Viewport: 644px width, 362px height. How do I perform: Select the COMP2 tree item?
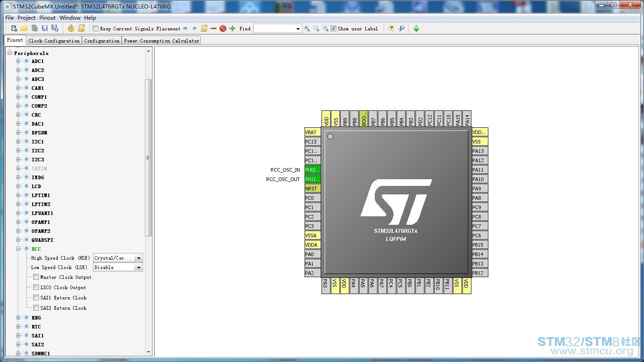point(39,106)
